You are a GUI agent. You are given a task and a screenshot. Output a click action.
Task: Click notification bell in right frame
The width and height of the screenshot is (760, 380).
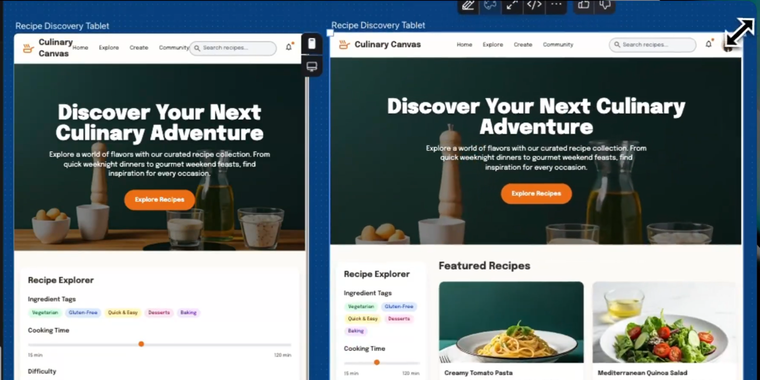pos(709,44)
